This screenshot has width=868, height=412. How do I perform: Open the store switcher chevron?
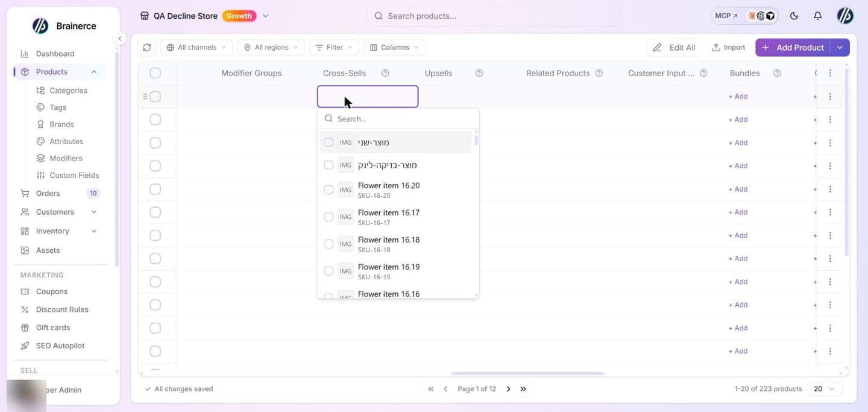(266, 16)
